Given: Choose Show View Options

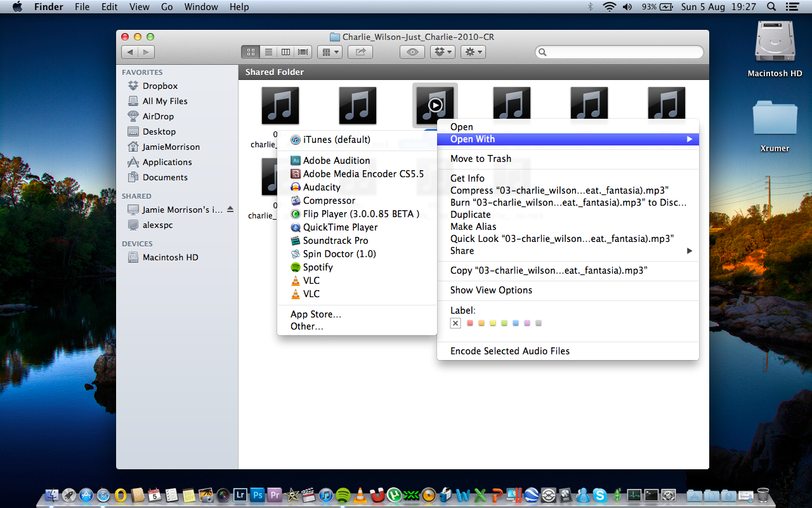Looking at the screenshot, I should coord(568,290).
